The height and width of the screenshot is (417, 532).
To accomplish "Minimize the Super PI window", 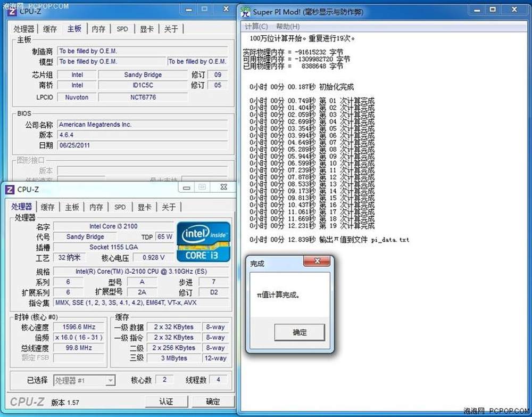I will click(x=477, y=10).
